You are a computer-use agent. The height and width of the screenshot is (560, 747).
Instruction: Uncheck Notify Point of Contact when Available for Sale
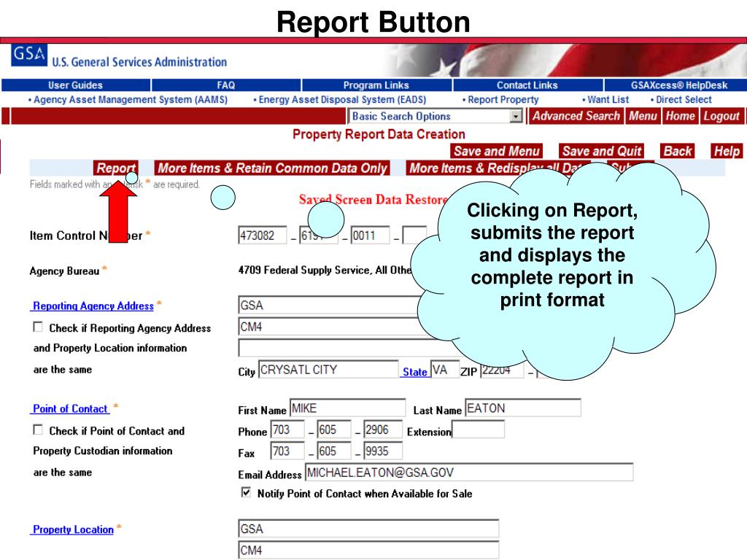point(246,492)
